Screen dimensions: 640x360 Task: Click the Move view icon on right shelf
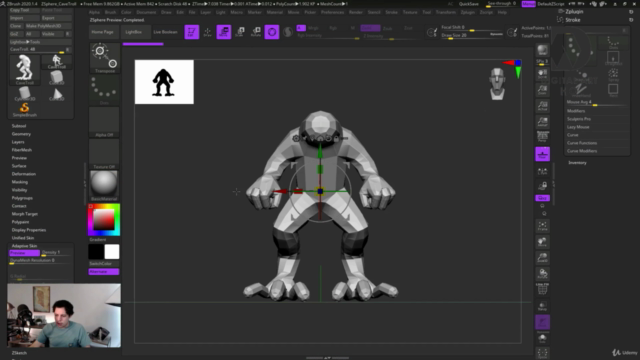pyautogui.click(x=542, y=242)
